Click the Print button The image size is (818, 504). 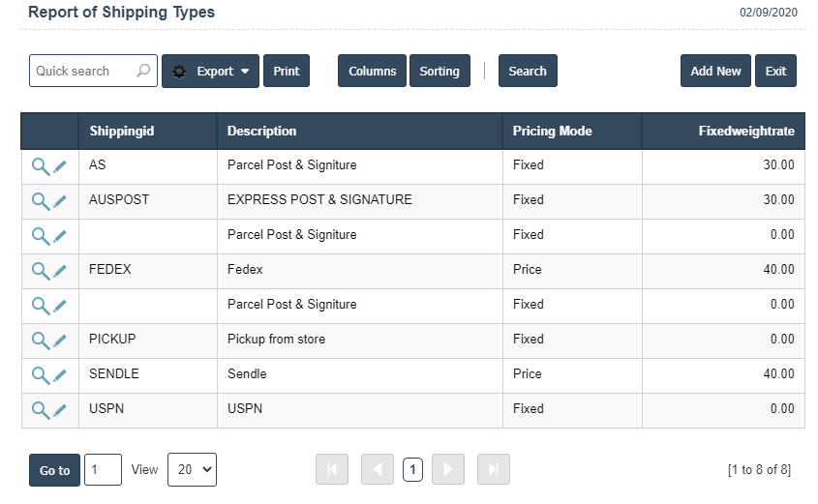pos(286,71)
